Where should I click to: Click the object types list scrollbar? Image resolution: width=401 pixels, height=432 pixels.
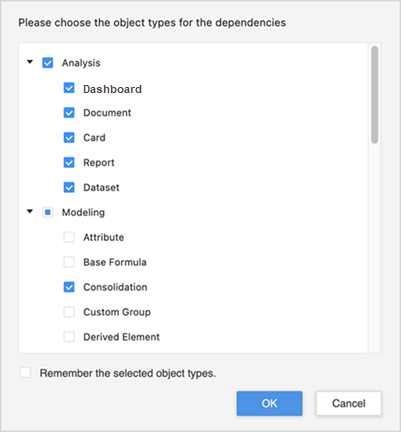coord(375,95)
